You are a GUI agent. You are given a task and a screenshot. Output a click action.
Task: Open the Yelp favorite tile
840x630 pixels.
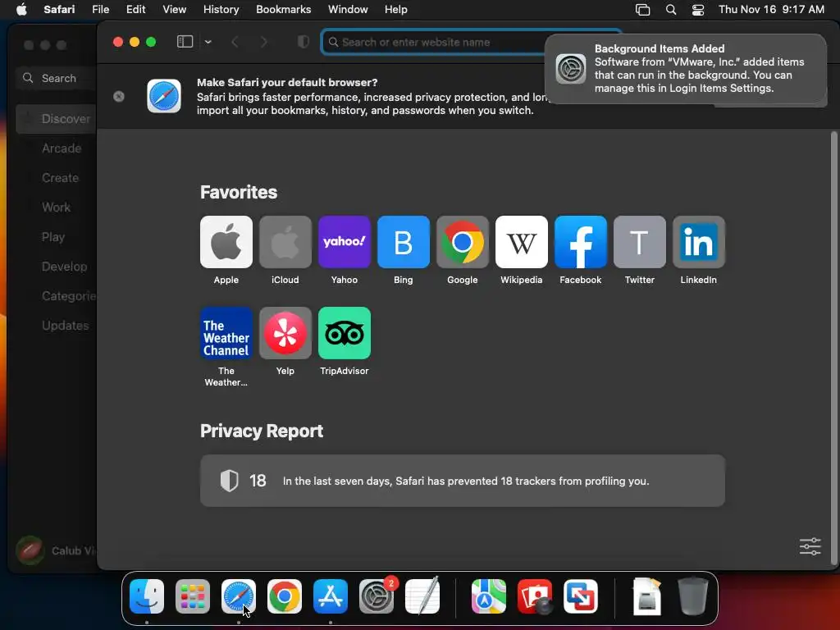pyautogui.click(x=285, y=333)
